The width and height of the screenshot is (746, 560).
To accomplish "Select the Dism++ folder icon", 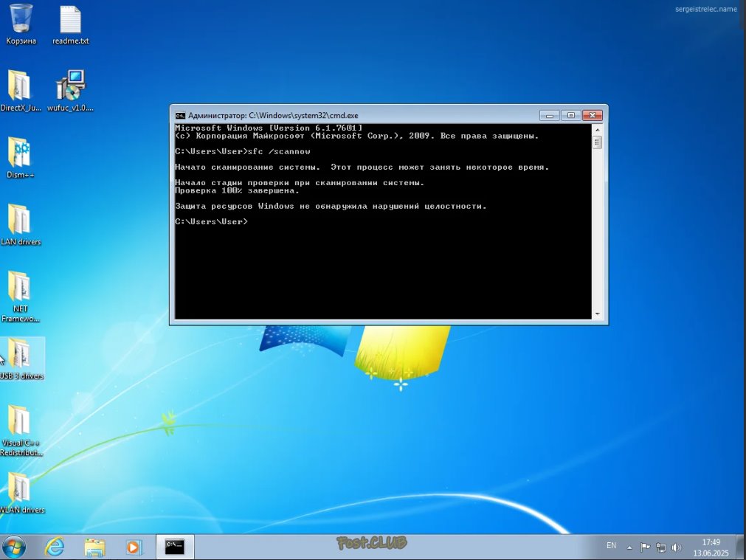I will point(21,158).
